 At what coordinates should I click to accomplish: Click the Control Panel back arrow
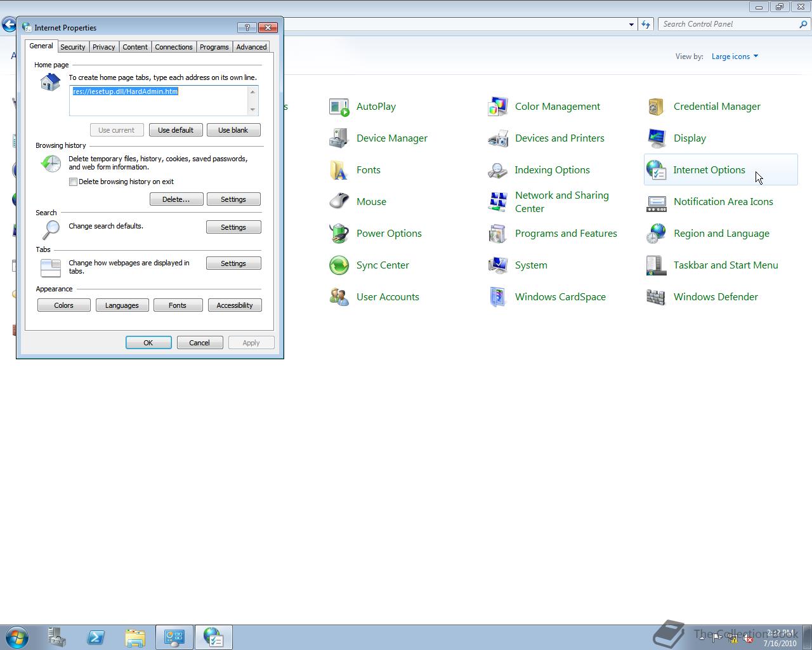click(9, 25)
